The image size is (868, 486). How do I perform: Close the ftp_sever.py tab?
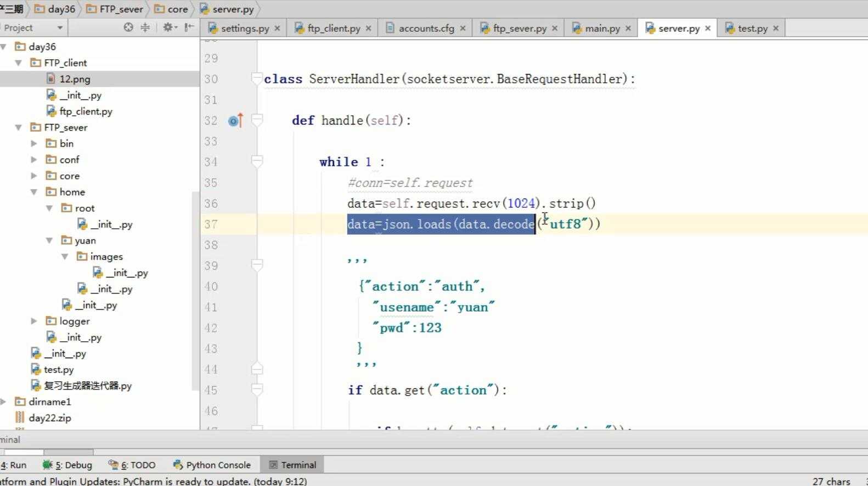(x=555, y=28)
